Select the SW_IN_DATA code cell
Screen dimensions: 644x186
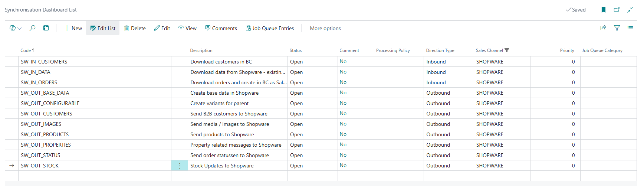pyautogui.click(x=95, y=72)
